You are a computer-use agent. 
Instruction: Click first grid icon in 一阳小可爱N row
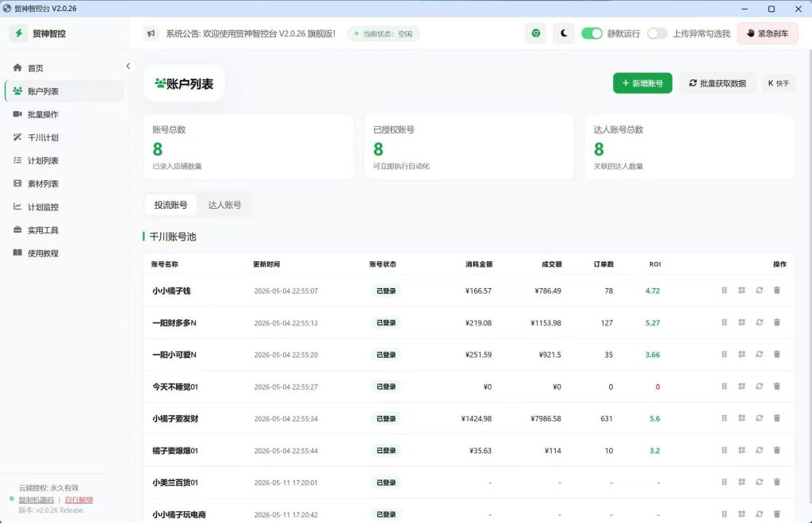(724, 355)
